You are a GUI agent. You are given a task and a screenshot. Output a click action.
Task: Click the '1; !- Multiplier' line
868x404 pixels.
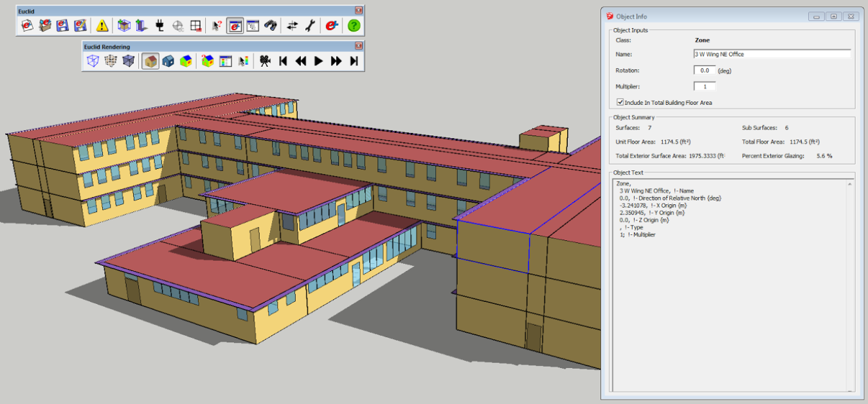pos(637,234)
